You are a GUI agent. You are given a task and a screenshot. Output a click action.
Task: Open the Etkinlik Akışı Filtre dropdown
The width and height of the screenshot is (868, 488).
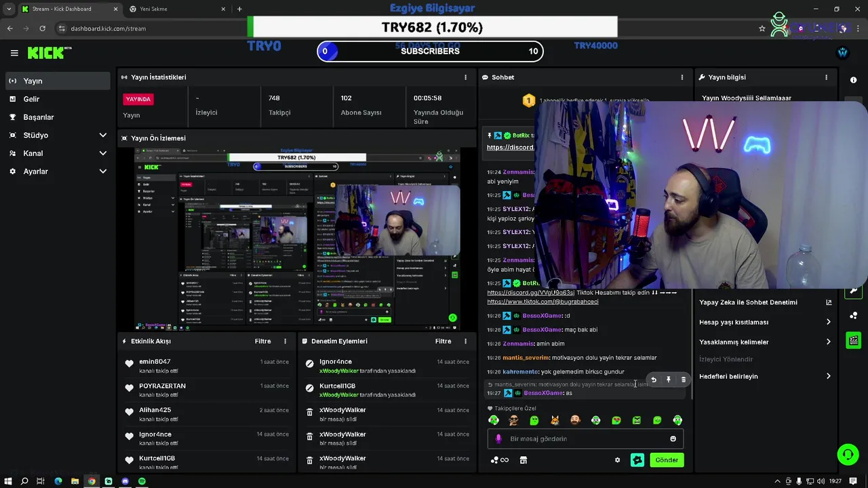click(x=262, y=342)
